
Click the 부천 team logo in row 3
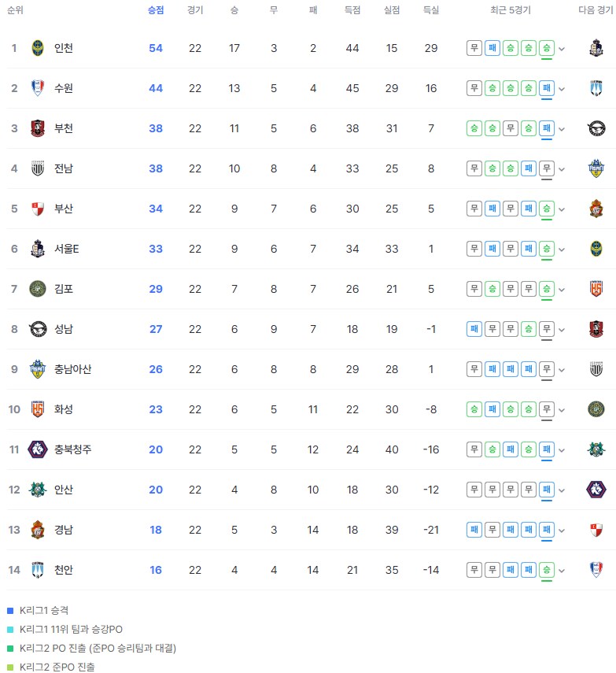click(x=38, y=128)
